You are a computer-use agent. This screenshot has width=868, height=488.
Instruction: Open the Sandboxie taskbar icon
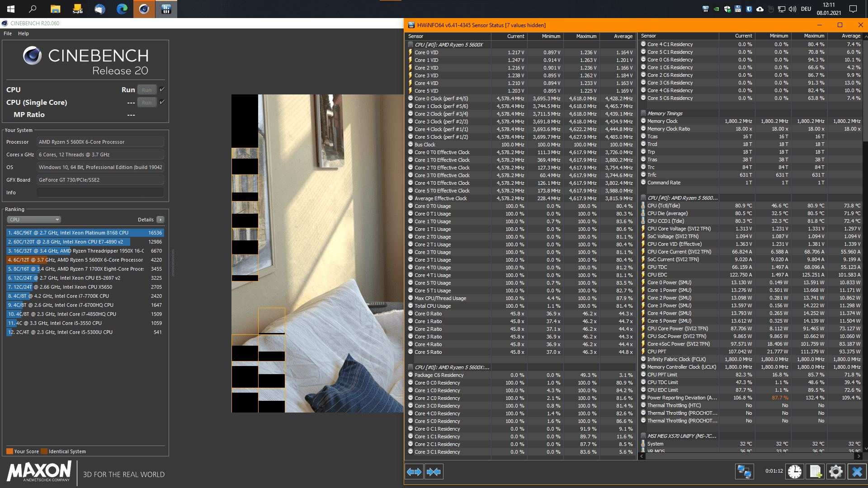click(77, 9)
